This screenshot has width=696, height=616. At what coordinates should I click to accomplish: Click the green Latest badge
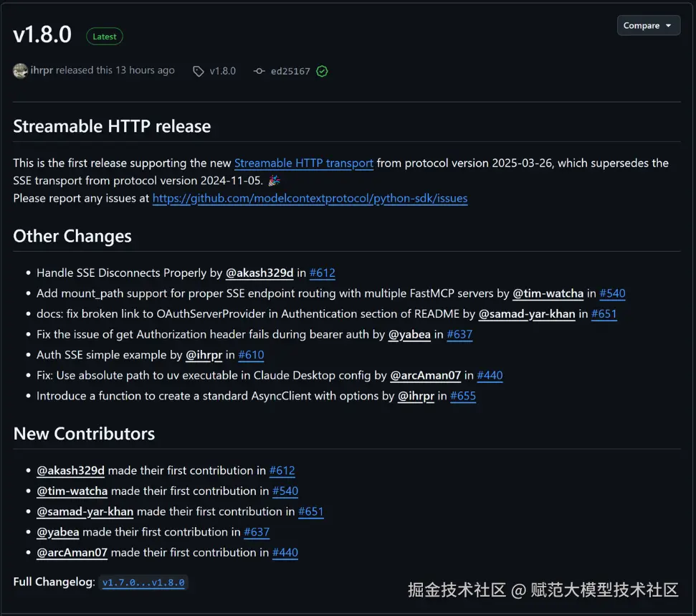(105, 37)
